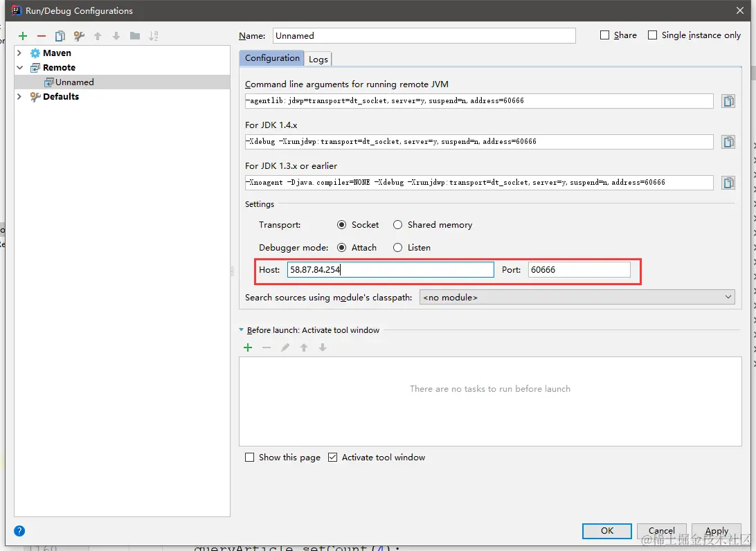Click the Cancel button
This screenshot has height=551, width=756.
tap(662, 531)
